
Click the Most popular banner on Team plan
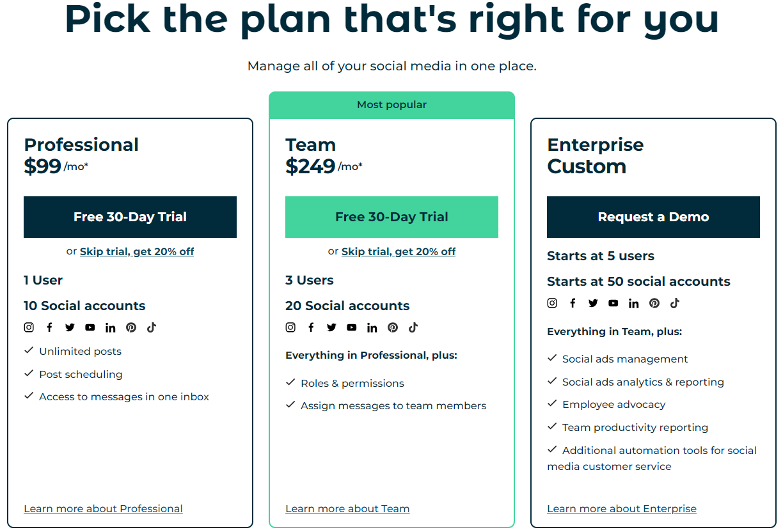(x=391, y=105)
